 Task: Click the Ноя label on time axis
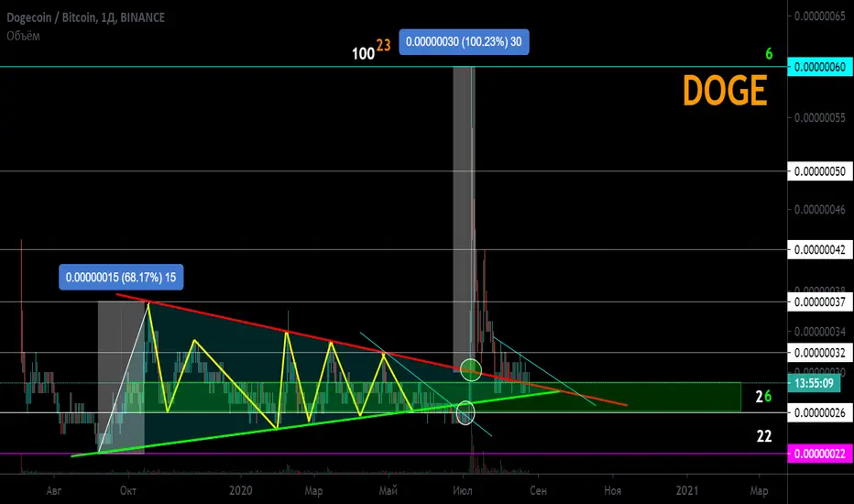[x=612, y=491]
